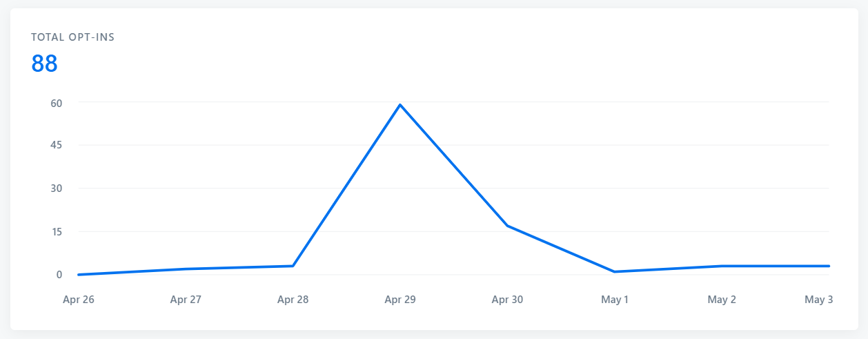Click the Apr 27 x-axis label
Image resolution: width=868 pixels, height=339 pixels.
[x=186, y=300]
